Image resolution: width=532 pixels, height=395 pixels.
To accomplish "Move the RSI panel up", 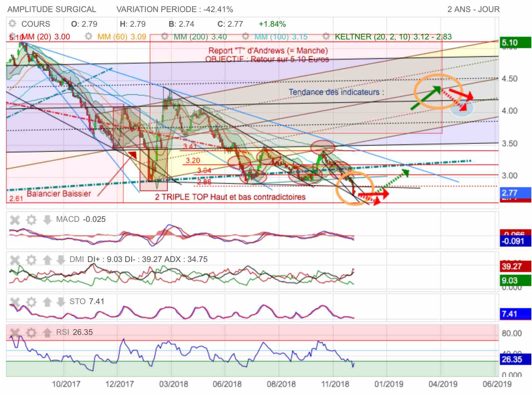I will coord(47,333).
